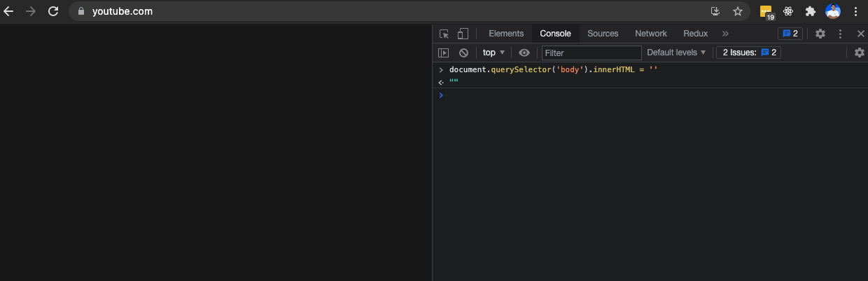Click the inspect element picker icon
This screenshot has height=281, width=868.
tap(444, 34)
